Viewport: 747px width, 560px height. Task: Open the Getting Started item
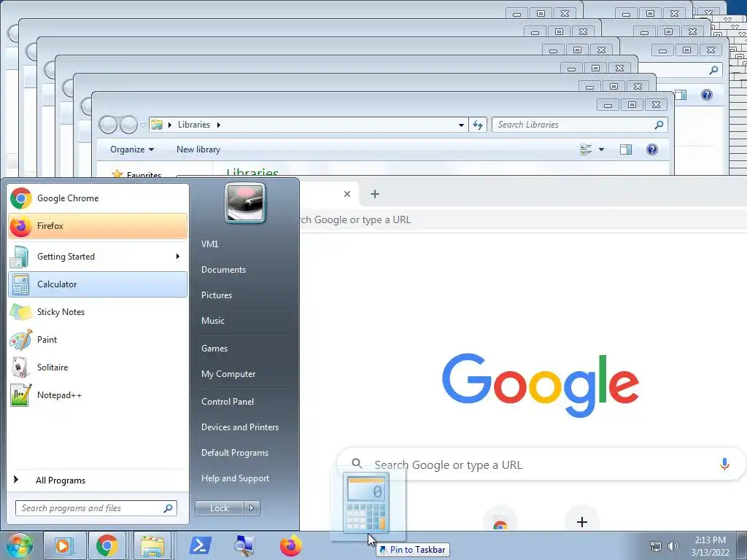tap(98, 256)
